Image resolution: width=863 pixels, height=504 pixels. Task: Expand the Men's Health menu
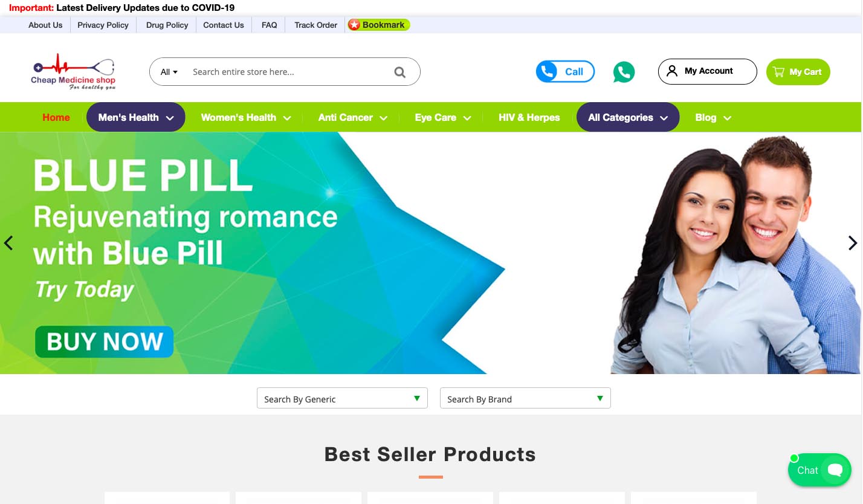click(x=136, y=117)
